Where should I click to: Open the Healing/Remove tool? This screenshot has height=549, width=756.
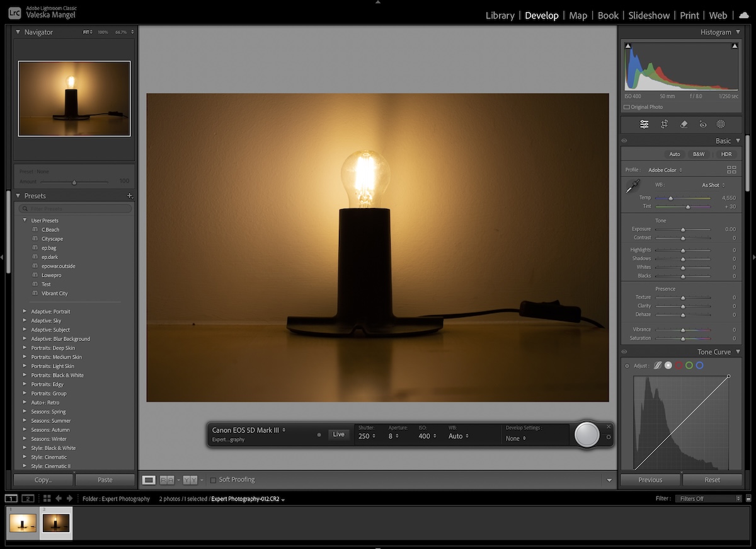[x=684, y=124]
